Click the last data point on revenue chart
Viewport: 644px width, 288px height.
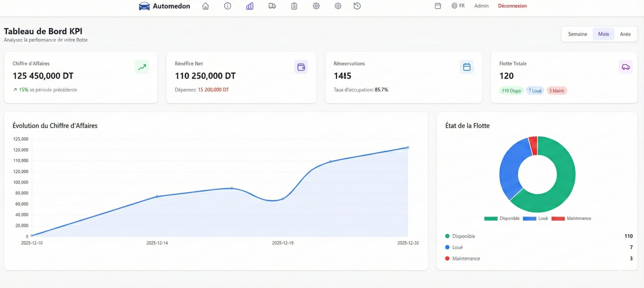[408, 148]
